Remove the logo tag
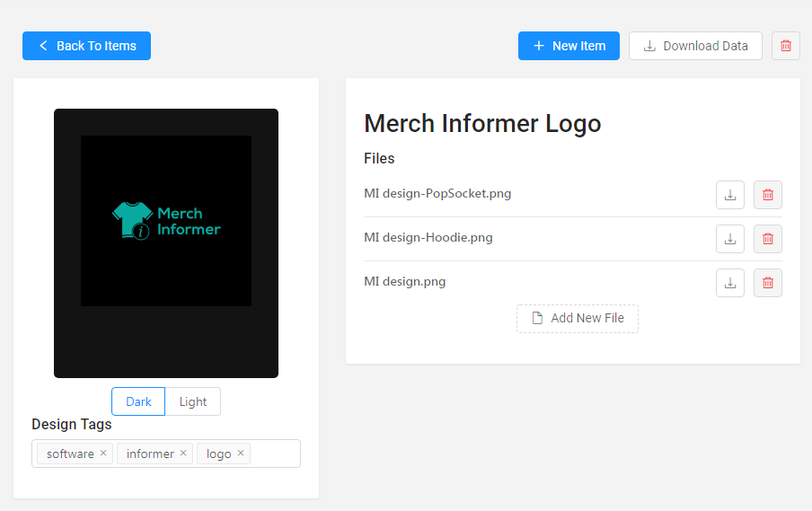Viewport: 812px width, 511px height. point(241,453)
